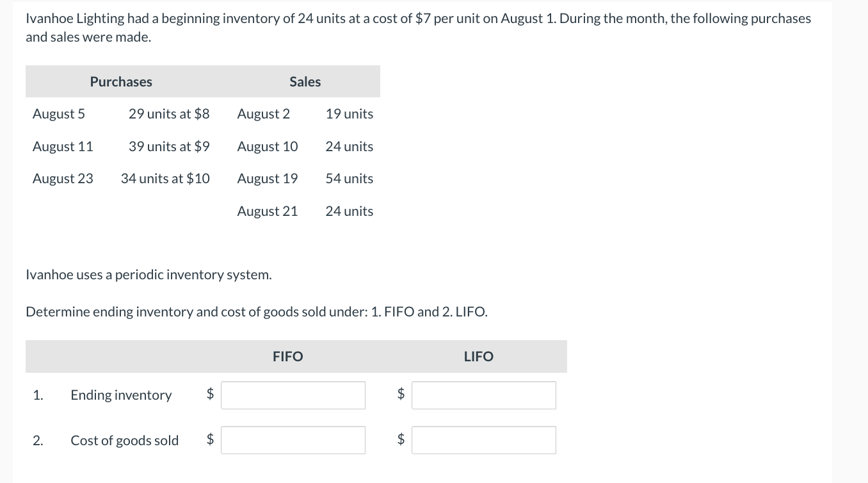Select the LIFO column heading
This screenshot has height=483, width=868.
[x=479, y=357]
